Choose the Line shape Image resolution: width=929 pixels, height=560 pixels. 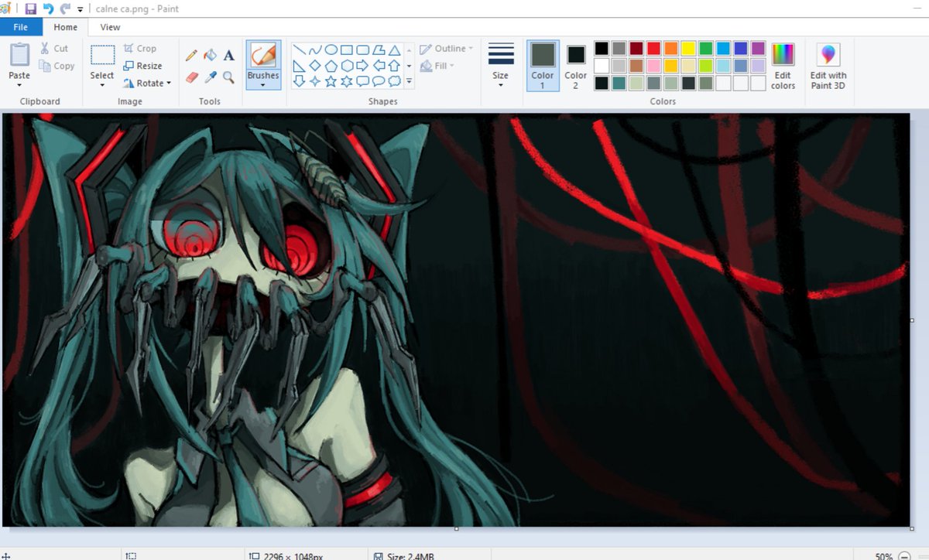pyautogui.click(x=299, y=50)
